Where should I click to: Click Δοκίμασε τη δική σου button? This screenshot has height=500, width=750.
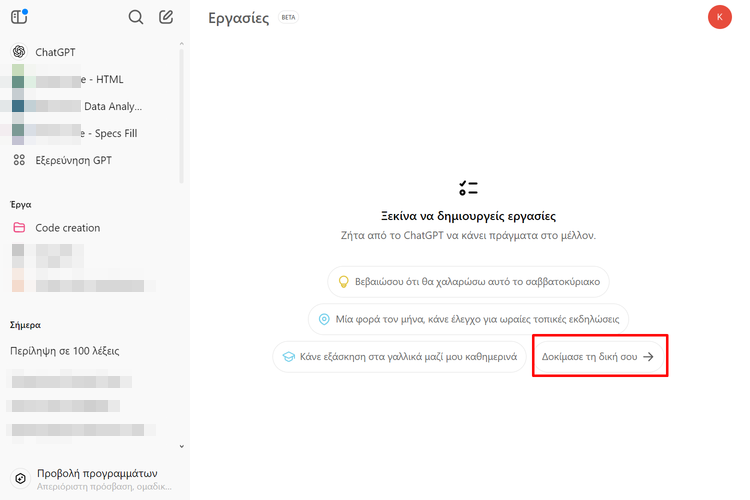[598, 357]
